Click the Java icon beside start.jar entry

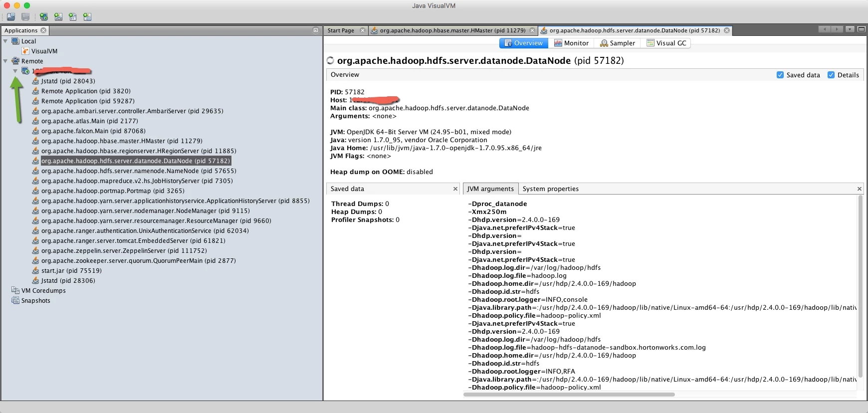point(35,271)
